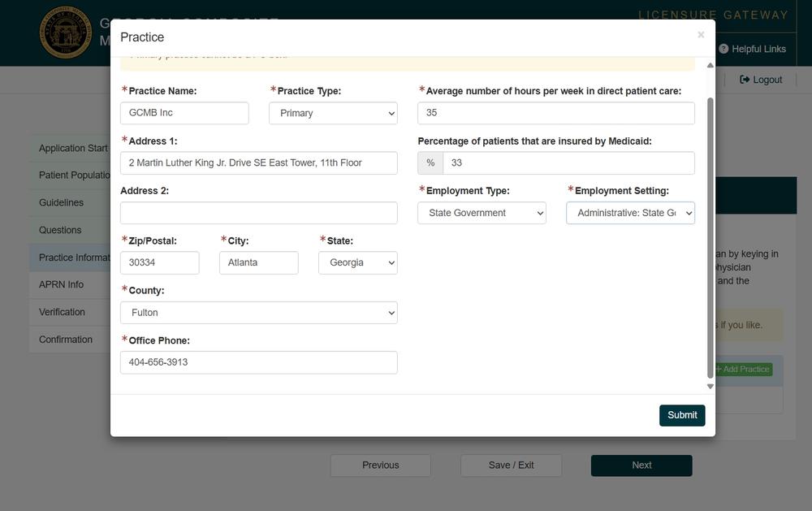
Task: Click the Office Phone input field
Action: point(258,362)
